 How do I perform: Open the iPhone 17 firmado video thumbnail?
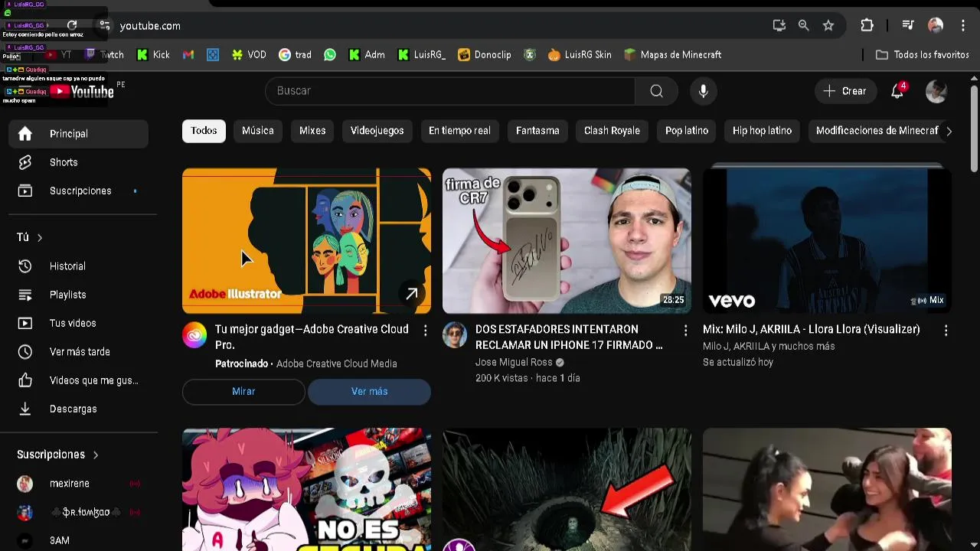point(567,241)
